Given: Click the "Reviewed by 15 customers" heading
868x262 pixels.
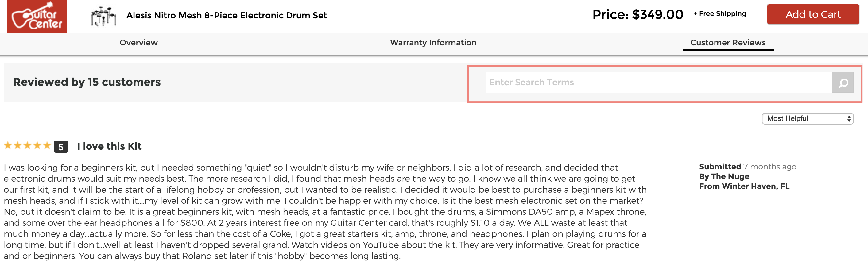Looking at the screenshot, I should tap(87, 82).
